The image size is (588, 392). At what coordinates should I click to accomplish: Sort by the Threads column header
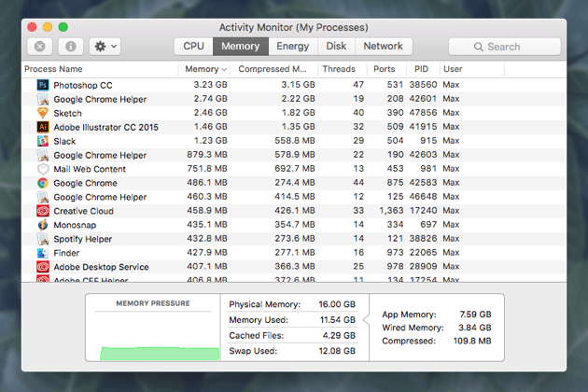pyautogui.click(x=339, y=69)
